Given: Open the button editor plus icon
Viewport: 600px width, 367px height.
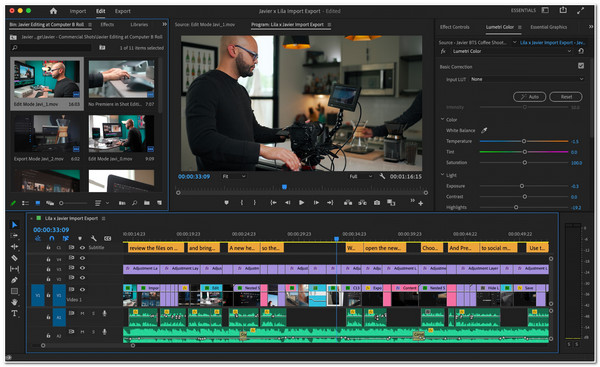Looking at the screenshot, I should coord(421,203).
